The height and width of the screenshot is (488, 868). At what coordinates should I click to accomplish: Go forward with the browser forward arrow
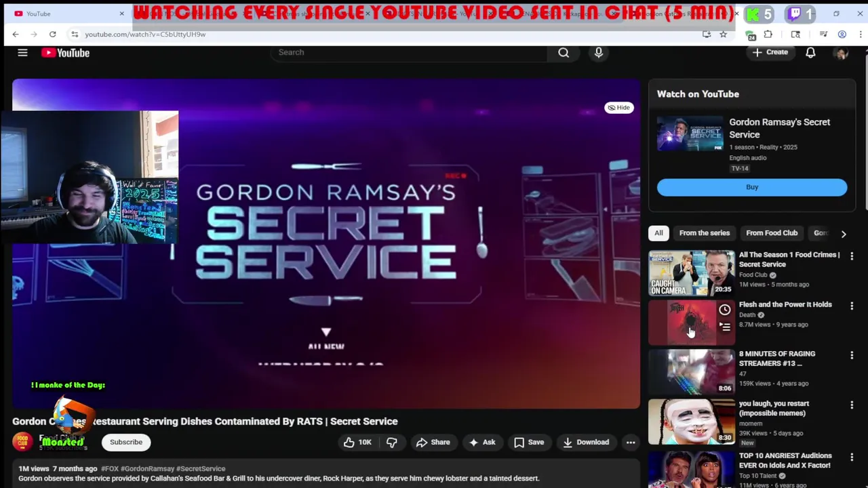(x=34, y=34)
